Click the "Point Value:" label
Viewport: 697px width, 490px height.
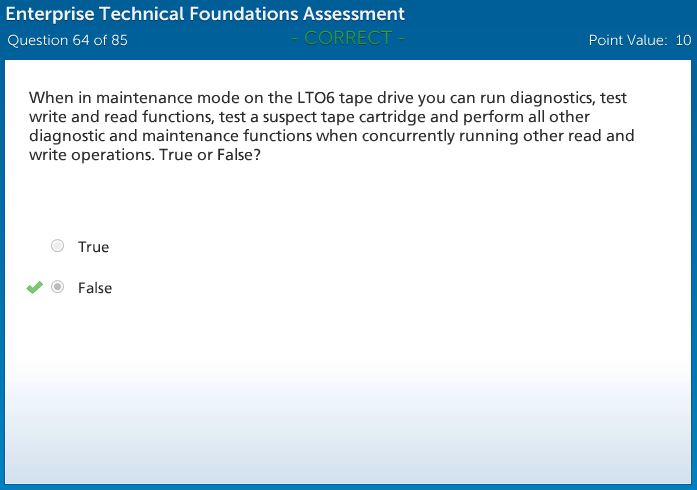tap(628, 41)
